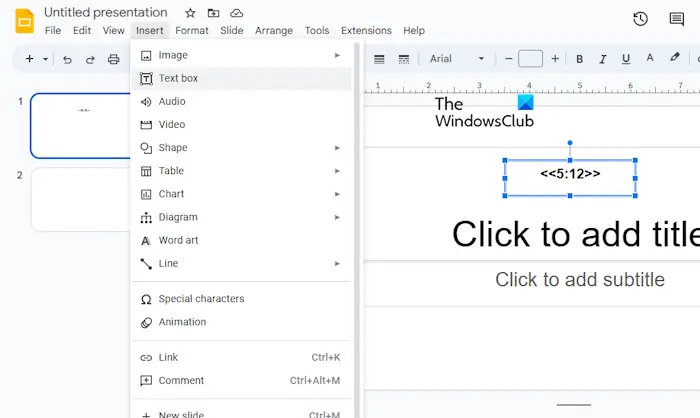Insert Word art from the menu
The image size is (700, 418).
tap(242, 241)
